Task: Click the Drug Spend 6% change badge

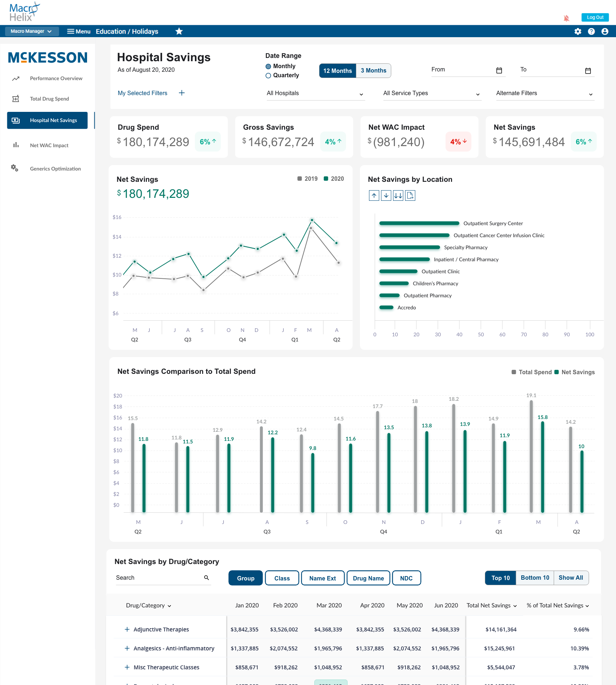Action: [x=208, y=142]
